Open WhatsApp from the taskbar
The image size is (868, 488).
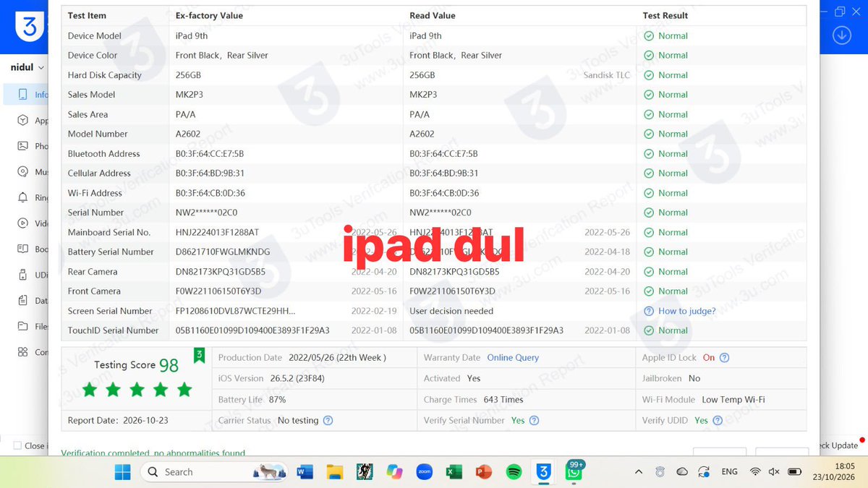574,472
